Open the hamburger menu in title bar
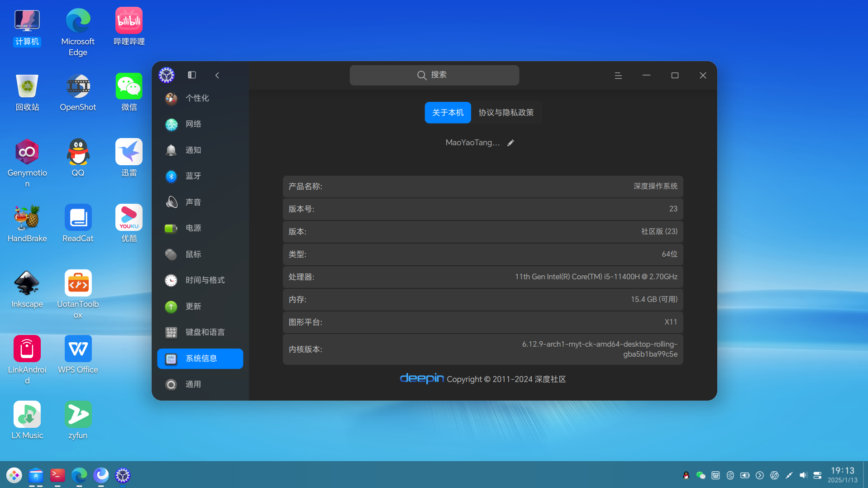The height and width of the screenshot is (488, 868). [x=618, y=76]
